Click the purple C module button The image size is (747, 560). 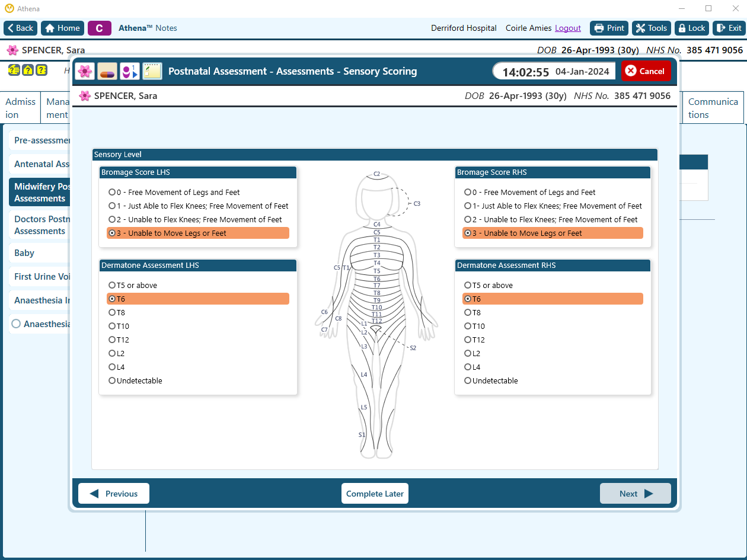pos(100,28)
